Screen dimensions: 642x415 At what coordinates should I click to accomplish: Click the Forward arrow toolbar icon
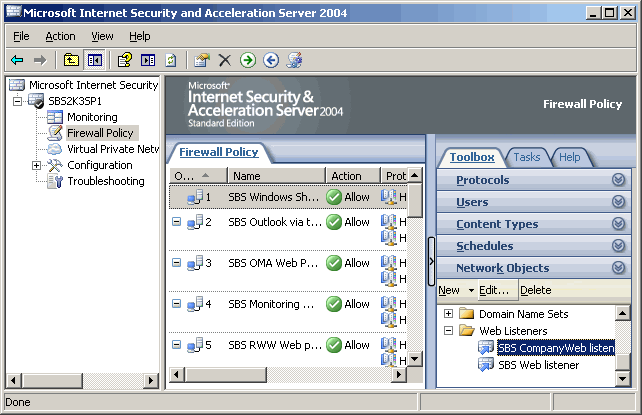(x=40, y=61)
